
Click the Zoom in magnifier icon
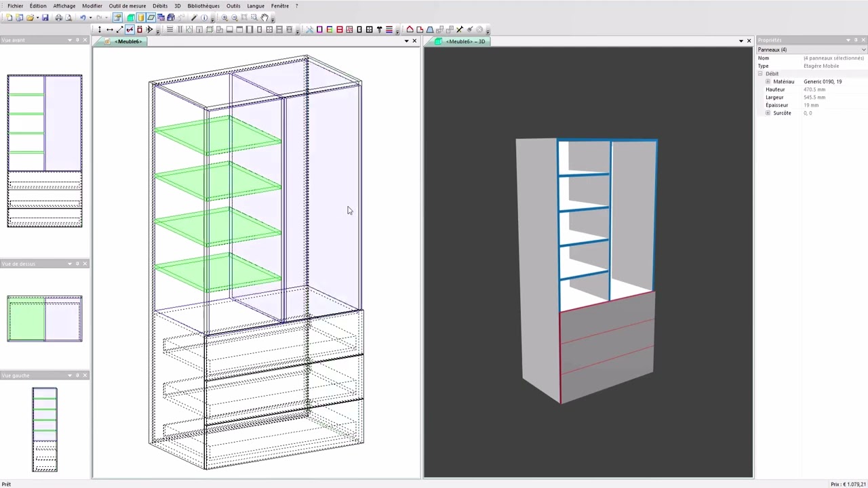tap(224, 18)
